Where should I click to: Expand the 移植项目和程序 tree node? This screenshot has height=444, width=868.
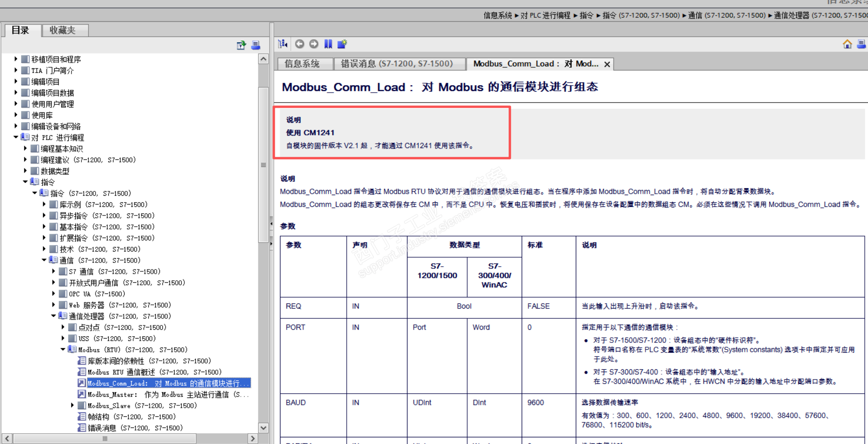(x=16, y=59)
